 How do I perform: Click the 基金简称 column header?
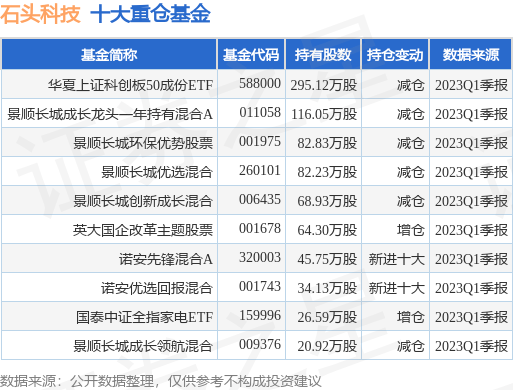pyautogui.click(x=109, y=55)
